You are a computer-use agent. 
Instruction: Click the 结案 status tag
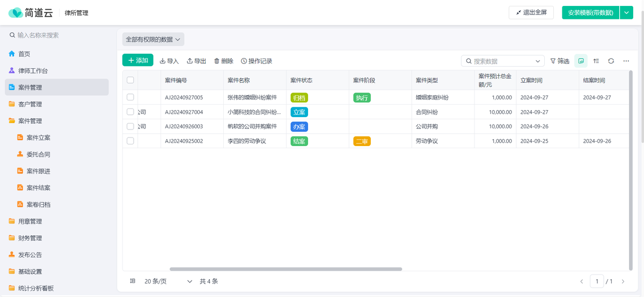(299, 141)
